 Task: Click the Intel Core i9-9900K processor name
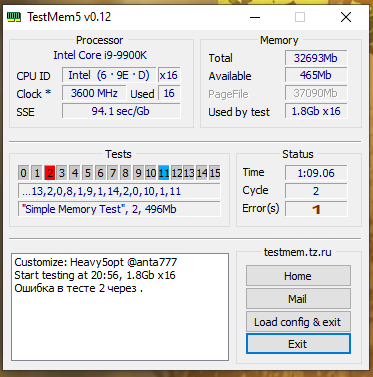pyautogui.click(x=100, y=55)
